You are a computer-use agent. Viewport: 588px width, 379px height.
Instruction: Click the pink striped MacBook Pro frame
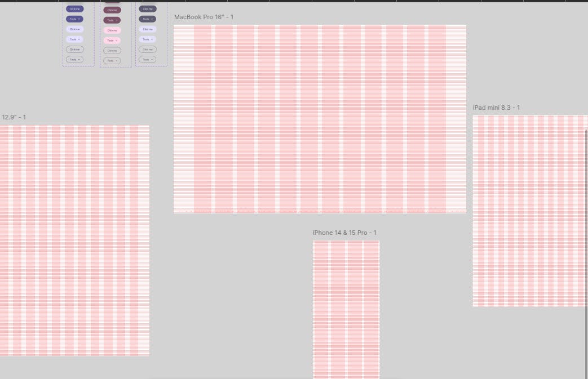pos(320,118)
